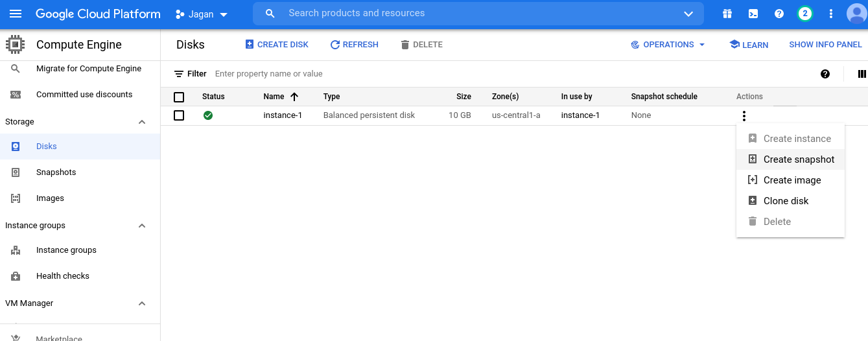
Task: Open the hamburger navigation menu
Action: [16, 14]
